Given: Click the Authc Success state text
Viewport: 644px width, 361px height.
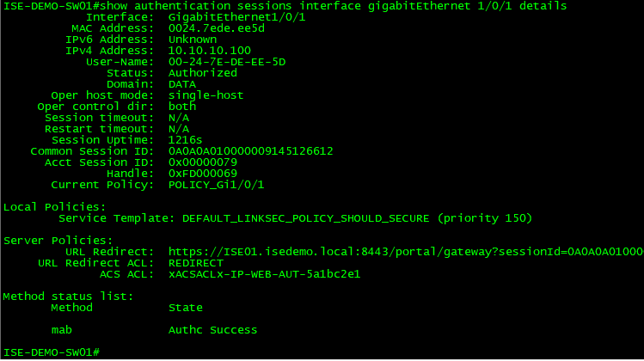Looking at the screenshot, I should (212, 330).
